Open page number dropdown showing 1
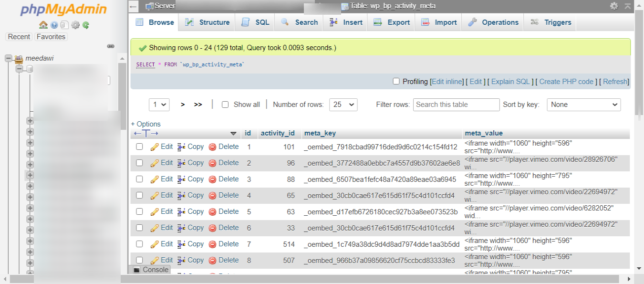 point(159,105)
